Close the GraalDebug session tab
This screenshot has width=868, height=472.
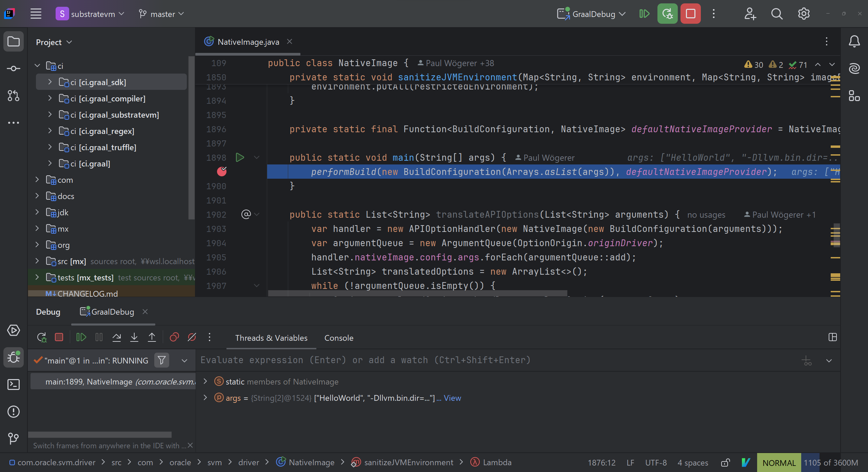tap(145, 312)
